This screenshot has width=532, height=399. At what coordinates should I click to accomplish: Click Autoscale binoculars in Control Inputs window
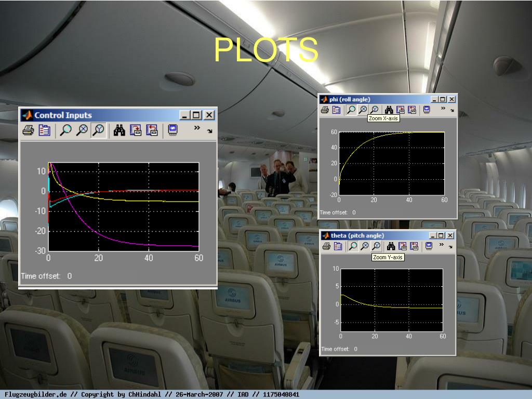click(119, 130)
